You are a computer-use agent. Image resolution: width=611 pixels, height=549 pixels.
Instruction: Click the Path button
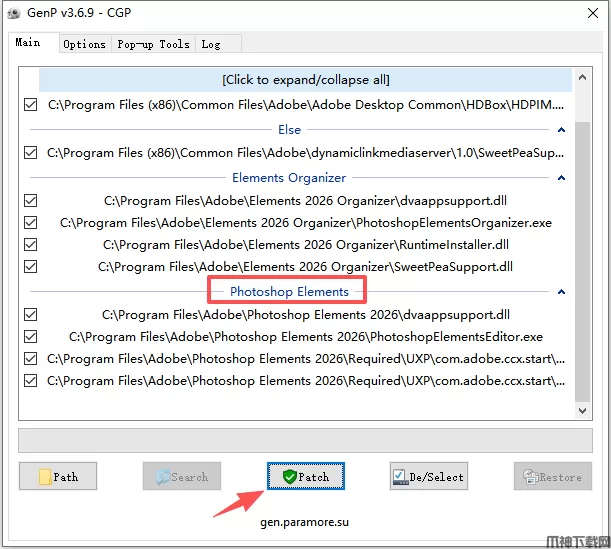58,476
